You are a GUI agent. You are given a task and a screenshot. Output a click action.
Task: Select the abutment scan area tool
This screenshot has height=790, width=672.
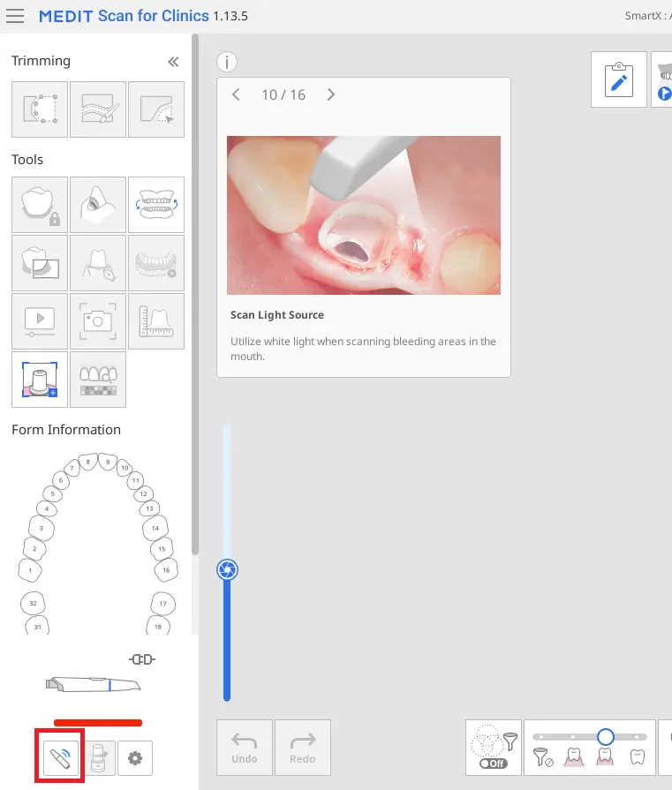pos(40,379)
